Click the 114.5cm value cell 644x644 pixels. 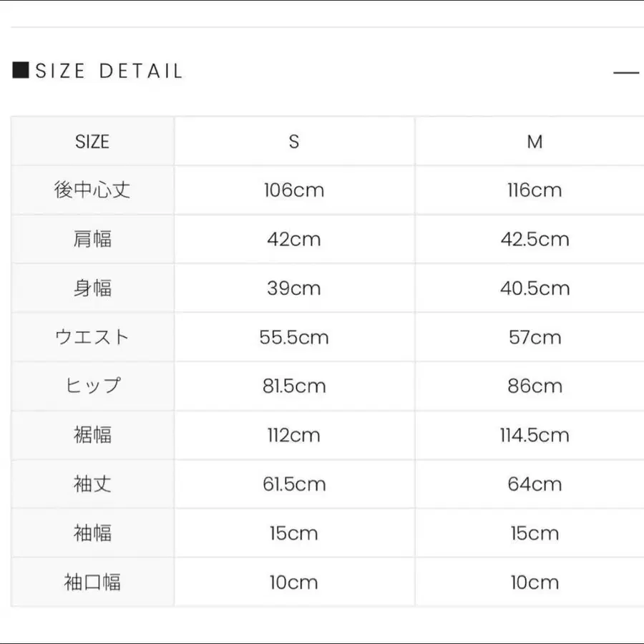click(535, 435)
